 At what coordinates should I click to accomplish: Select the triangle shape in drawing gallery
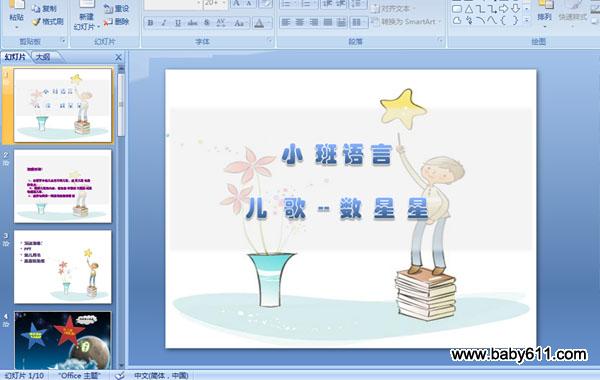[x=469, y=8]
